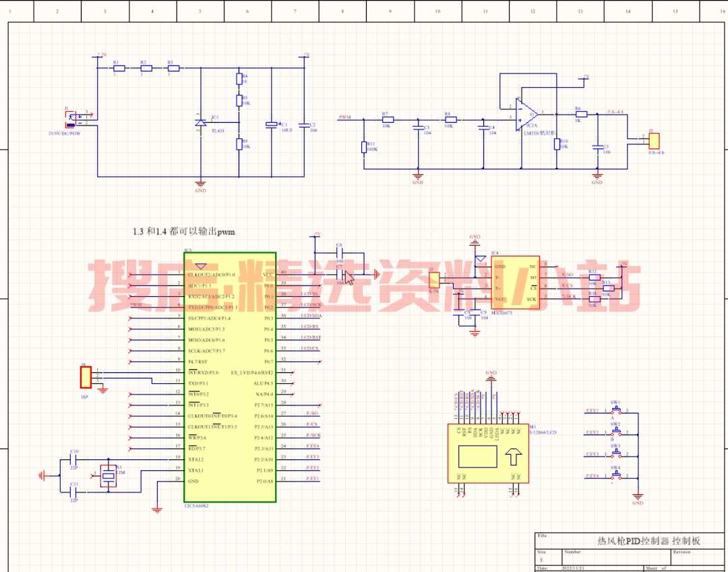Viewport: 728px width, 572px height.
Task: Select the GND symbol under TL431 circuit
Action: tap(201, 184)
